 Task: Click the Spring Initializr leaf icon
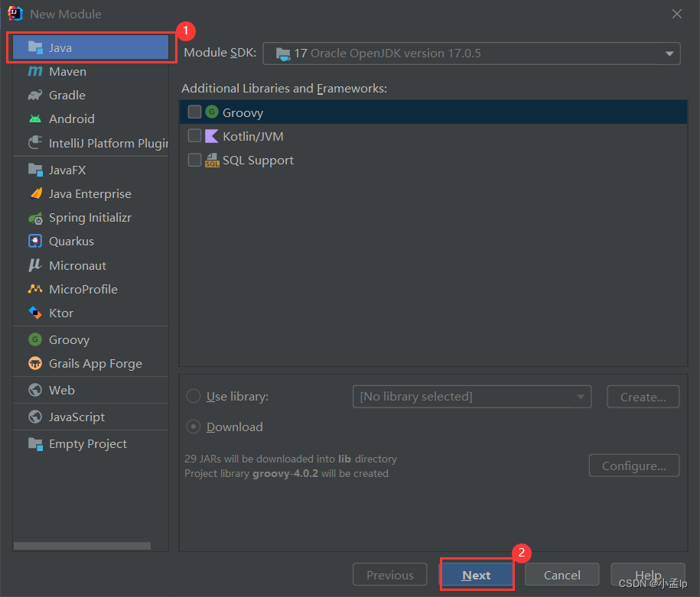35,218
